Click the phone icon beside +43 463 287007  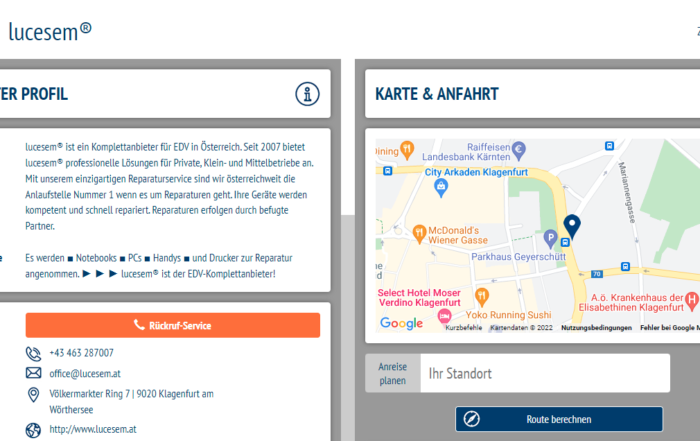33,353
